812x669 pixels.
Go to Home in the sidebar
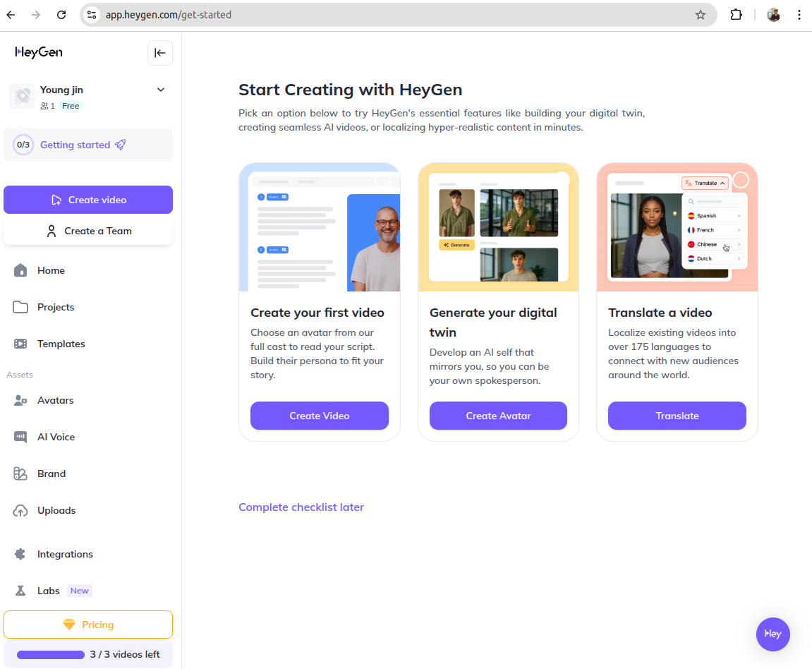(x=51, y=270)
